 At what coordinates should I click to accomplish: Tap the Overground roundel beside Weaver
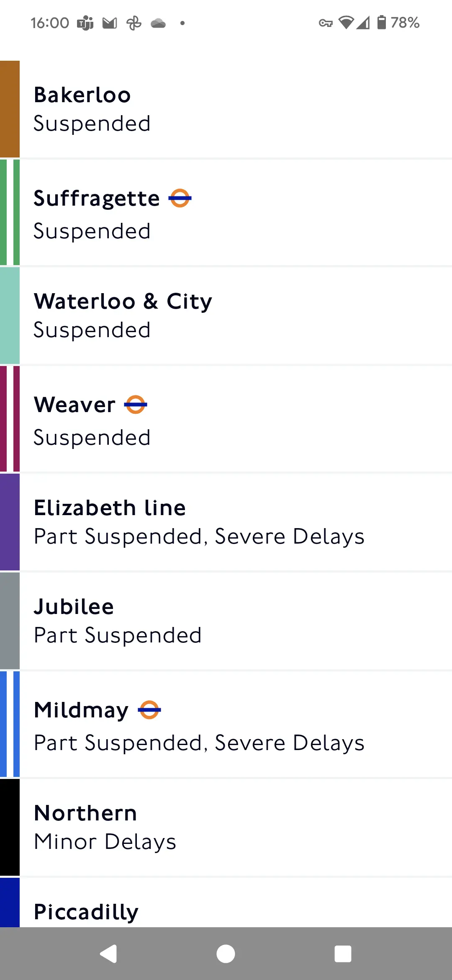tap(136, 405)
